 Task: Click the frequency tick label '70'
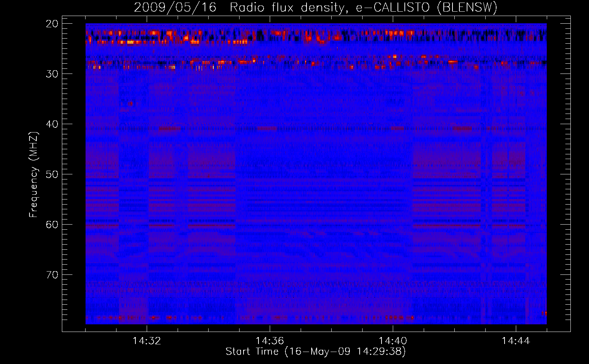point(52,275)
